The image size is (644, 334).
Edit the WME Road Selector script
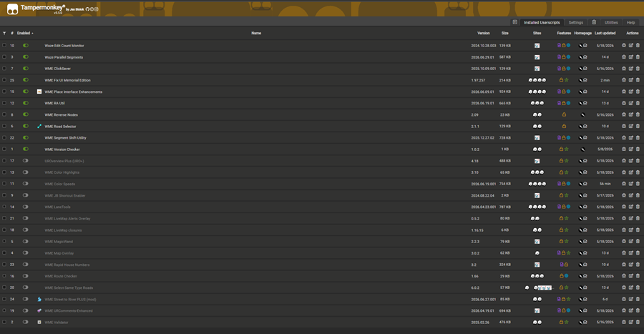click(x=631, y=126)
